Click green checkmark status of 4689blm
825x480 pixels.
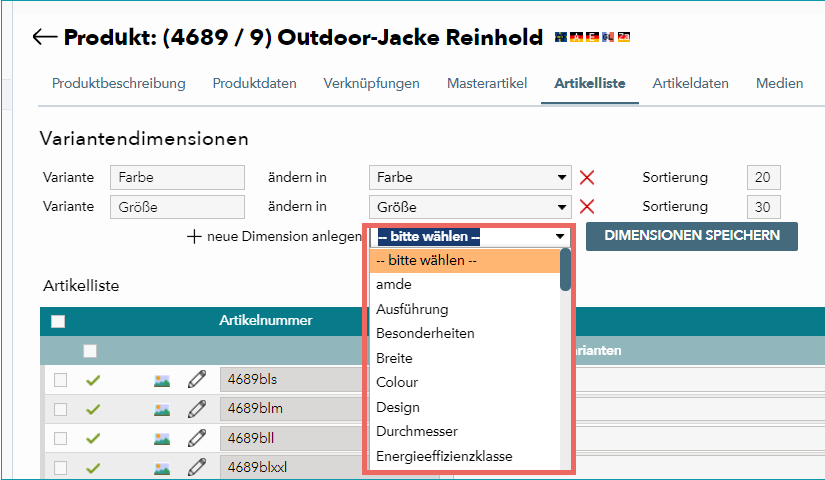click(93, 409)
